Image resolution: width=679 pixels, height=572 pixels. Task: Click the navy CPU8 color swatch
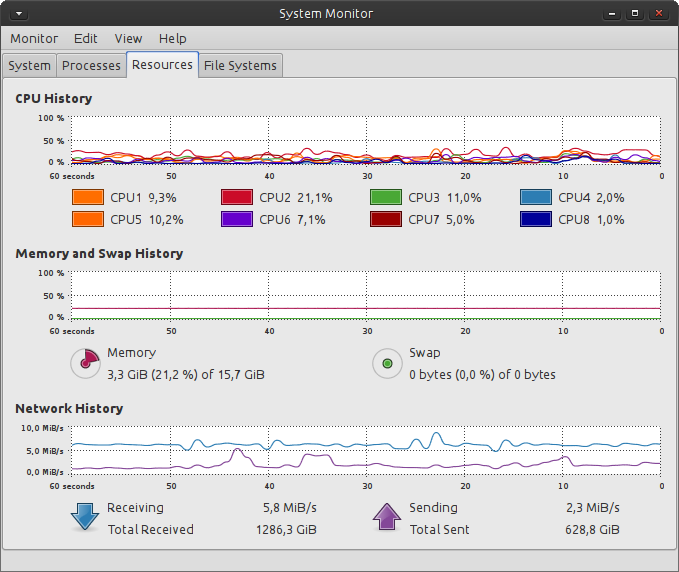point(536,220)
